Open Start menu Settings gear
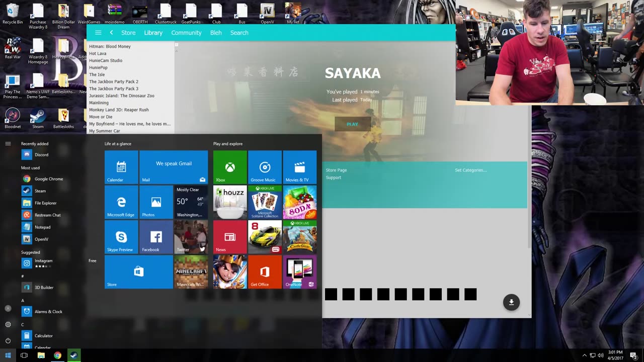 (x=8, y=324)
